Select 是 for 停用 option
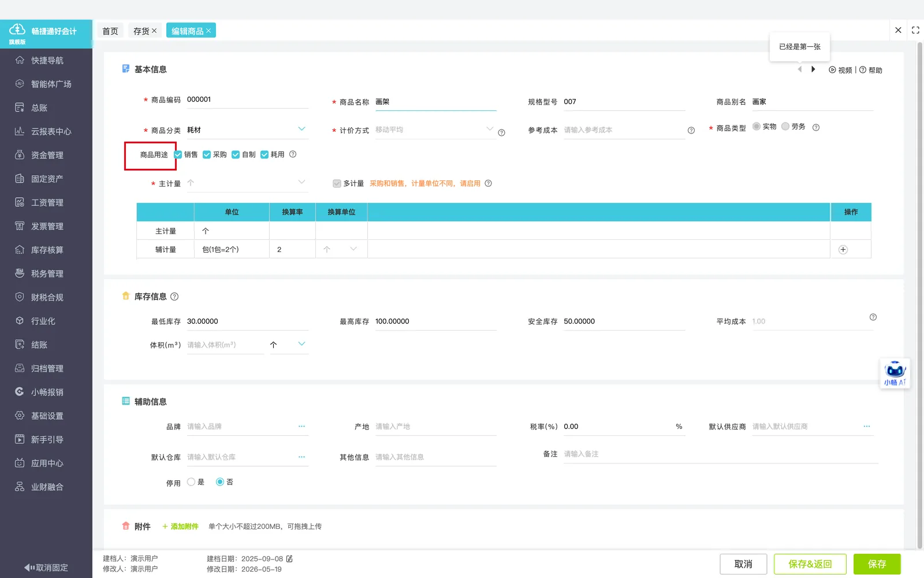The height and width of the screenshot is (578, 924). [x=191, y=482]
